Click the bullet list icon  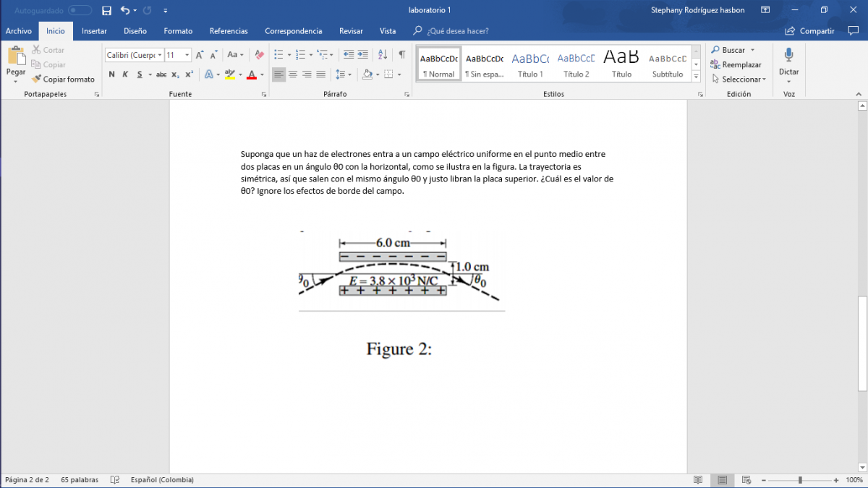pos(278,55)
